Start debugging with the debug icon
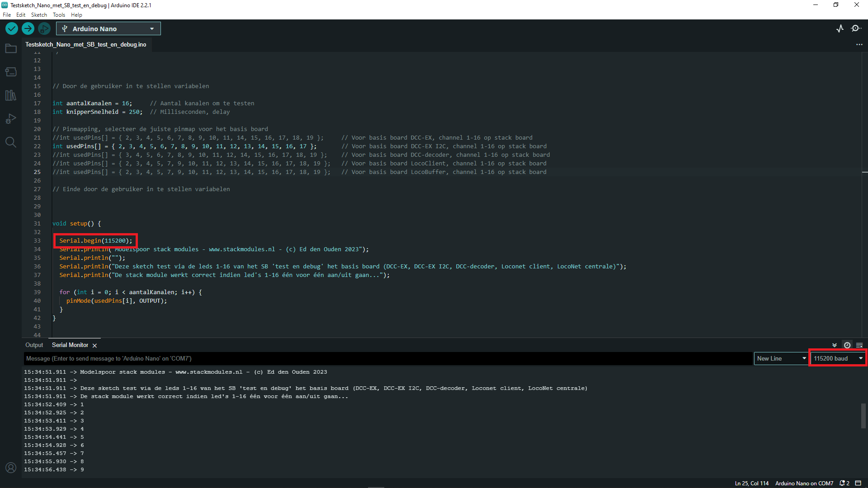868x488 pixels. point(44,28)
